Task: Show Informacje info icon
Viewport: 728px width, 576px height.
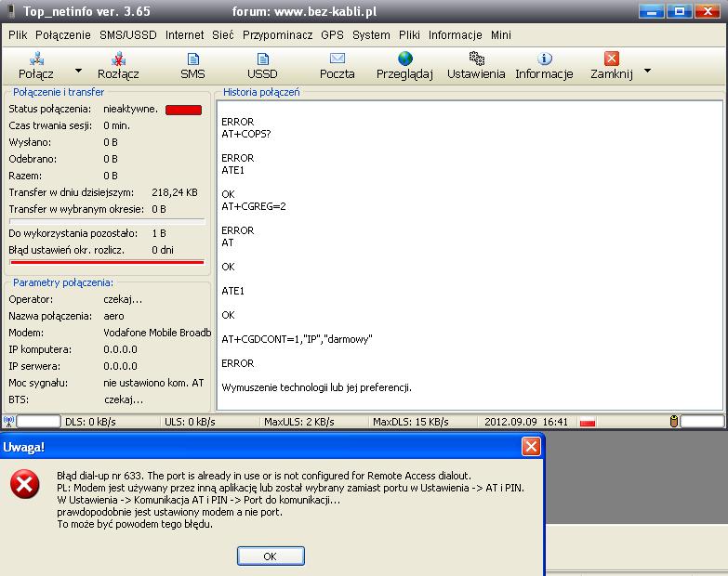Action: (545, 59)
